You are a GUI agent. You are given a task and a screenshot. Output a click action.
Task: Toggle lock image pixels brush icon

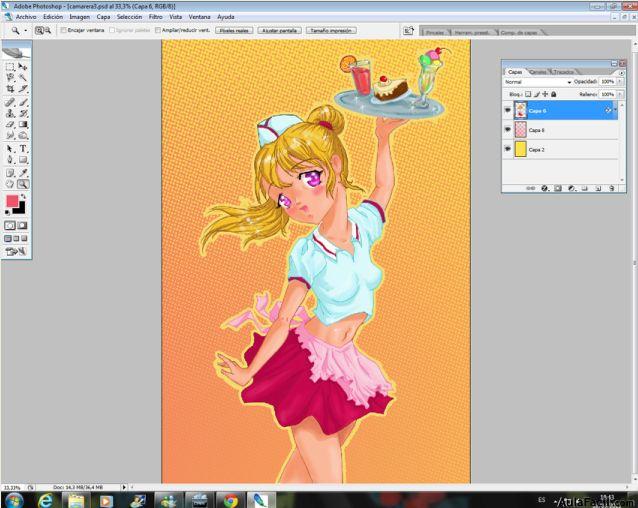(x=537, y=94)
